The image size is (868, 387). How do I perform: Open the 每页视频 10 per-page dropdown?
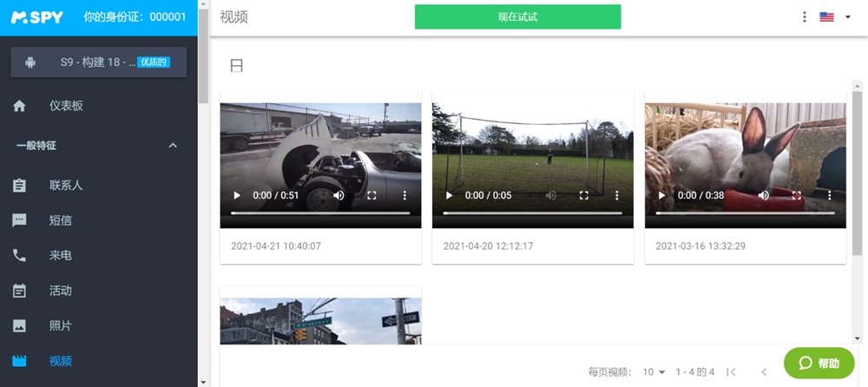click(654, 372)
